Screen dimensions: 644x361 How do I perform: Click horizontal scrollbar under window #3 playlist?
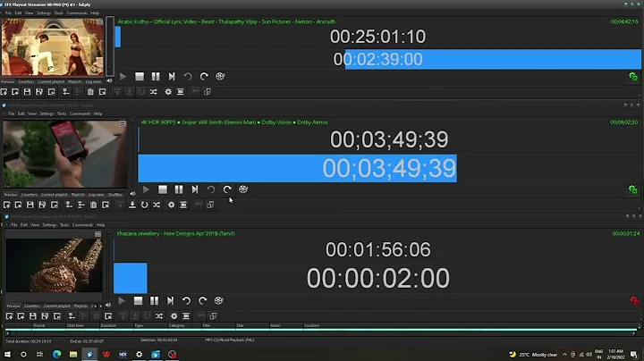(321, 333)
